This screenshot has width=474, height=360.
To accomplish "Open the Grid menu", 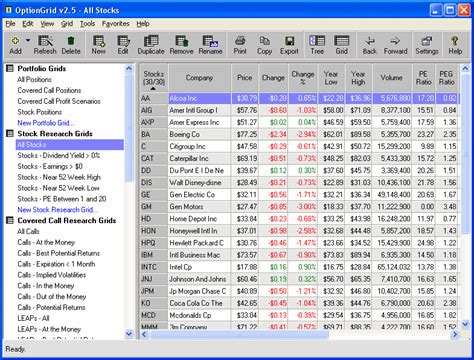I will point(67,24).
